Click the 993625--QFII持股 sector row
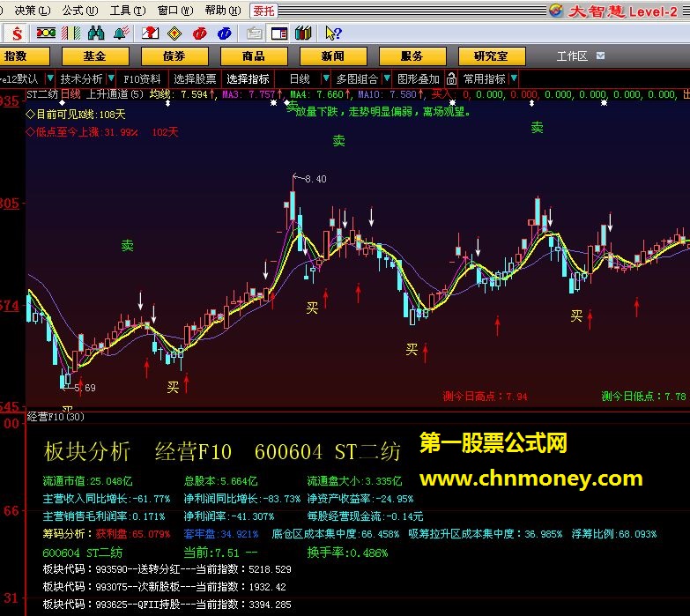 (x=167, y=605)
